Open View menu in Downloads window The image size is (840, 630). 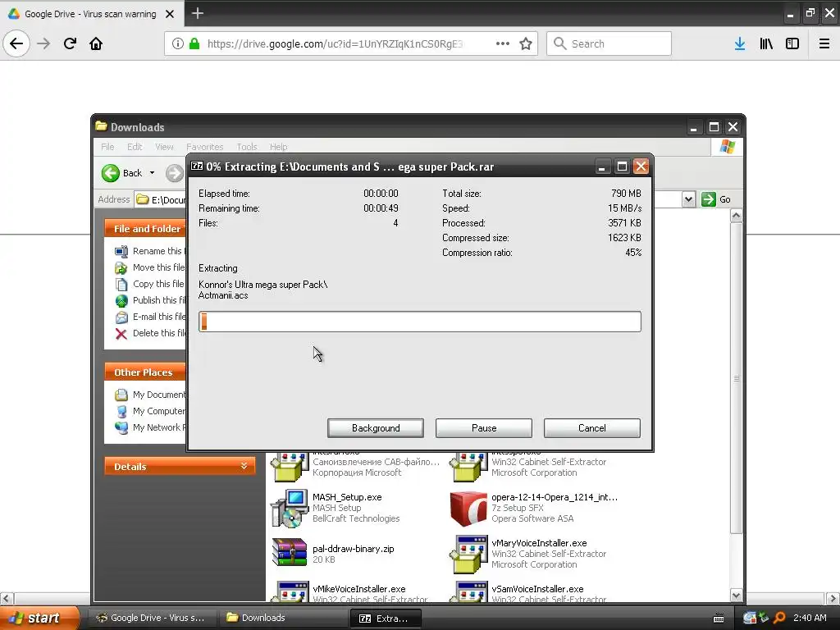164,147
